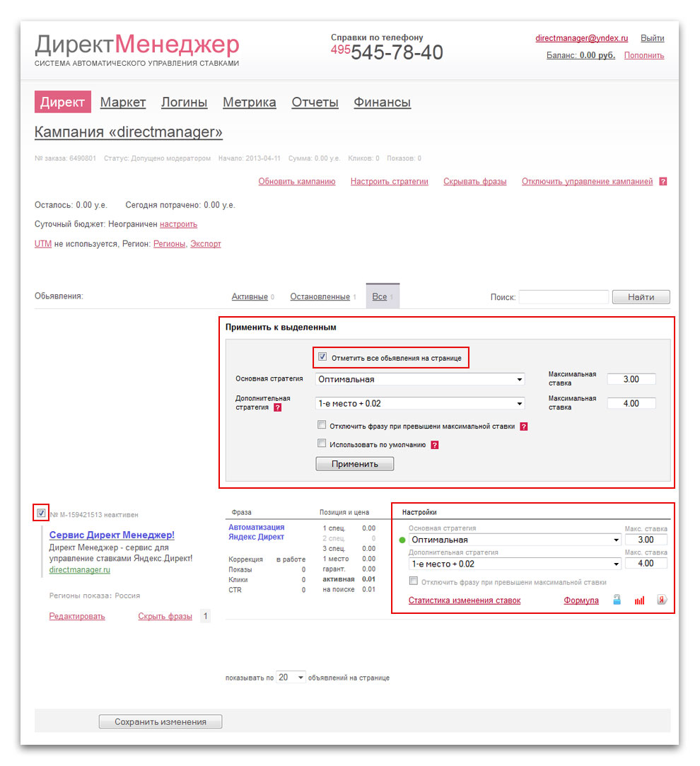Open bulk 'Основная стратегия' dropdown
This screenshot has height=766, width=700.
(x=420, y=380)
